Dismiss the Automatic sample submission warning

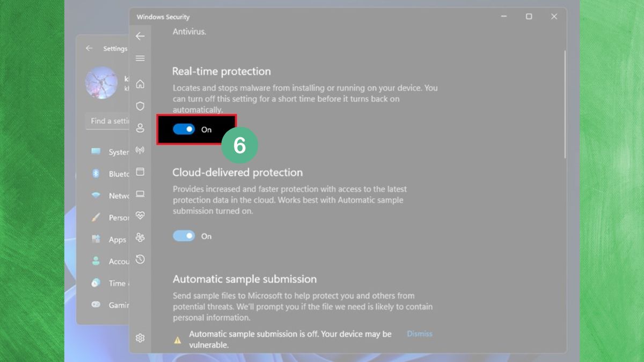[420, 334]
